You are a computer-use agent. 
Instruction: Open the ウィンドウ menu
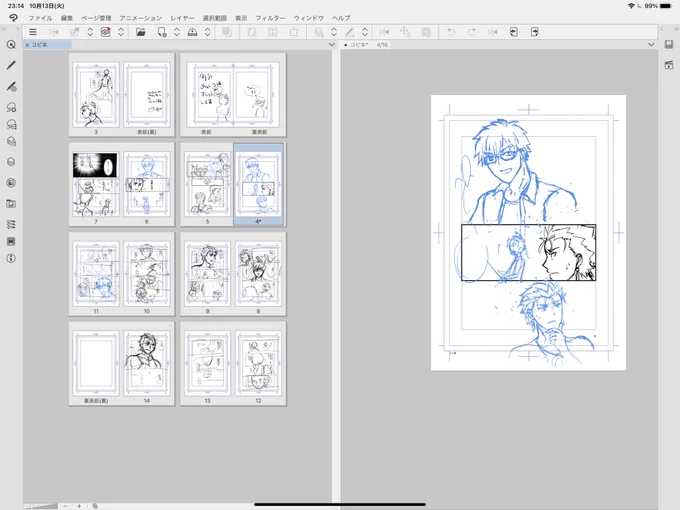(x=309, y=18)
